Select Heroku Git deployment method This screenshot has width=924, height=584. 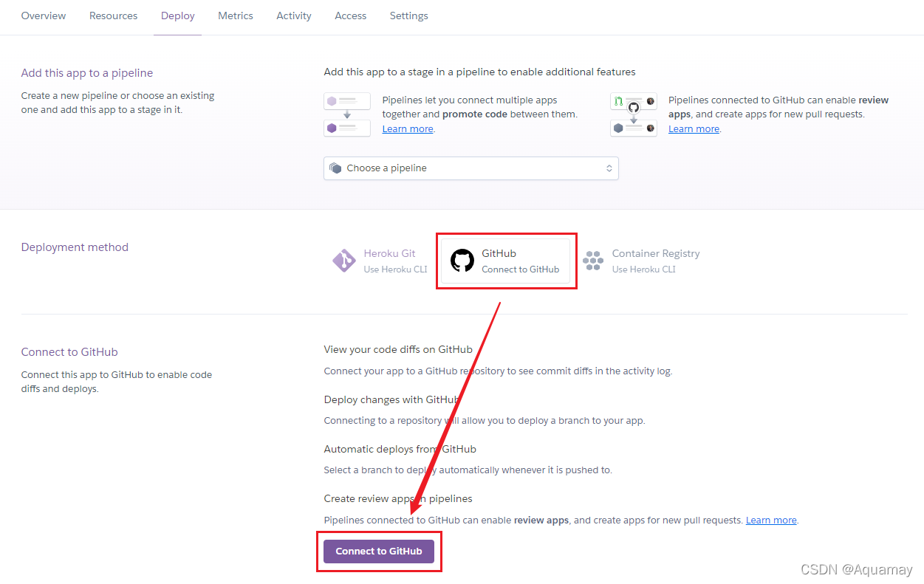(x=380, y=261)
